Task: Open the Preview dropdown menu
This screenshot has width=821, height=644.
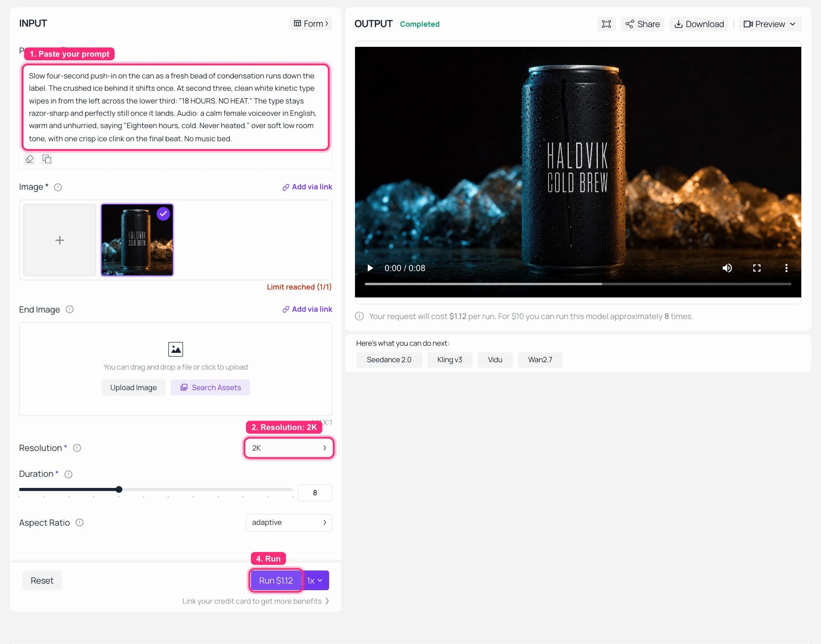Action: 770,24
